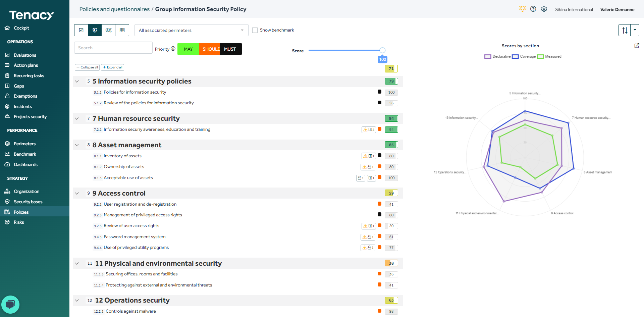Open the All associated perimeters dropdown

191,30
